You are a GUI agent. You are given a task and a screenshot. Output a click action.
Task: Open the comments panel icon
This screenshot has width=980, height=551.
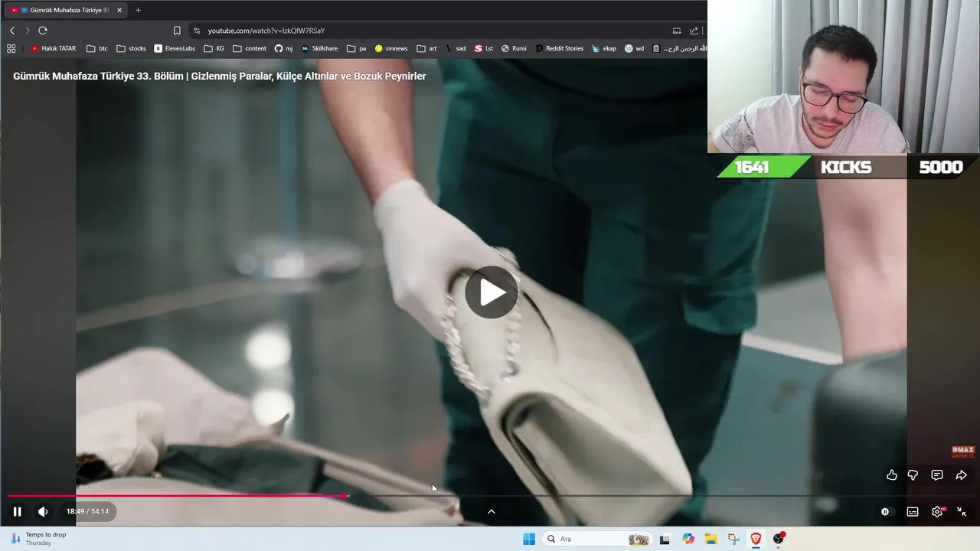(937, 475)
